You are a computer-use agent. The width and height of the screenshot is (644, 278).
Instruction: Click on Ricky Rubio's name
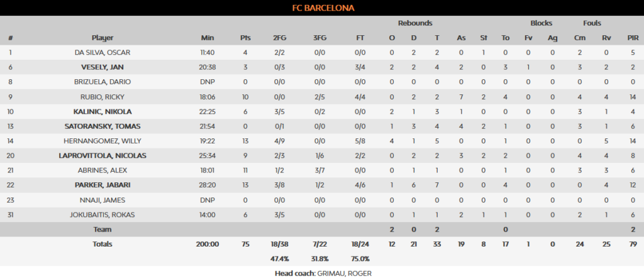pyautogui.click(x=102, y=97)
